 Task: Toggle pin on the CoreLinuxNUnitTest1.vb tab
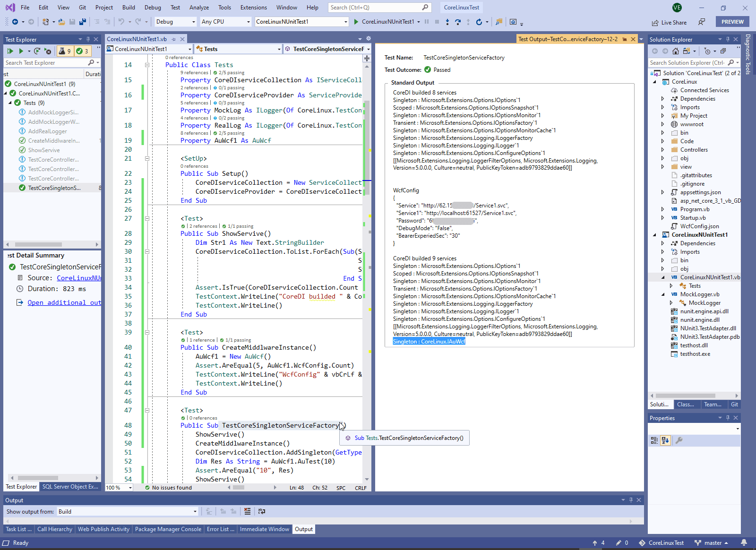tap(174, 39)
